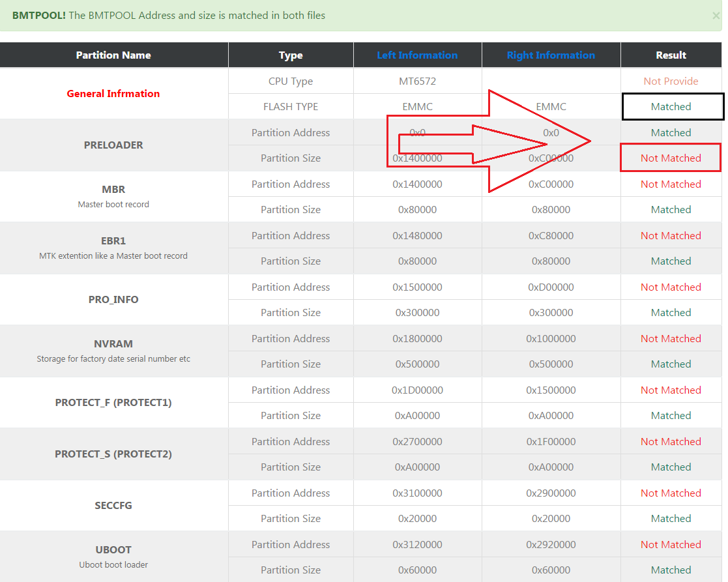Click the Storage for factory date description
The height and width of the screenshot is (582, 728).
click(x=113, y=358)
